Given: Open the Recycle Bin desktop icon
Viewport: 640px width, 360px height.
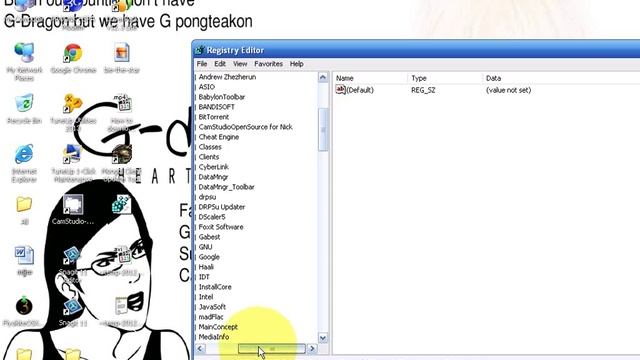Looking at the screenshot, I should (x=24, y=109).
